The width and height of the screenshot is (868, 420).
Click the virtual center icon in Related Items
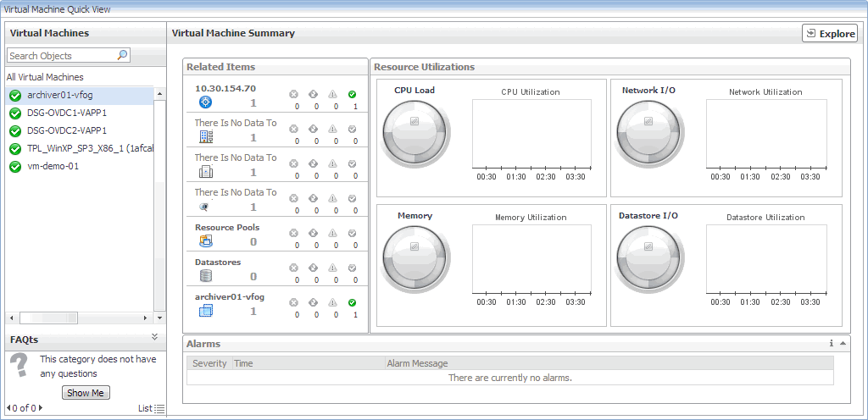[204, 207]
